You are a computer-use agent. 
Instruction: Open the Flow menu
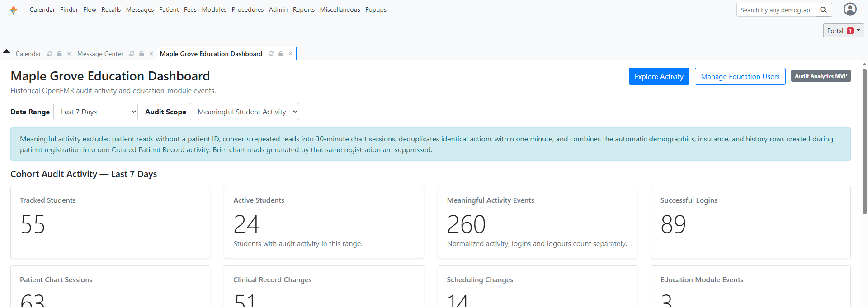[90, 9]
